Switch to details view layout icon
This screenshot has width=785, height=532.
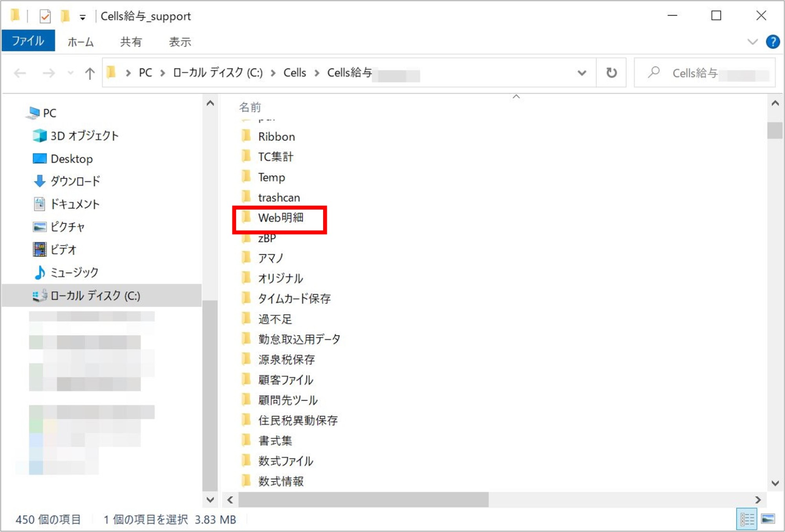(x=747, y=519)
